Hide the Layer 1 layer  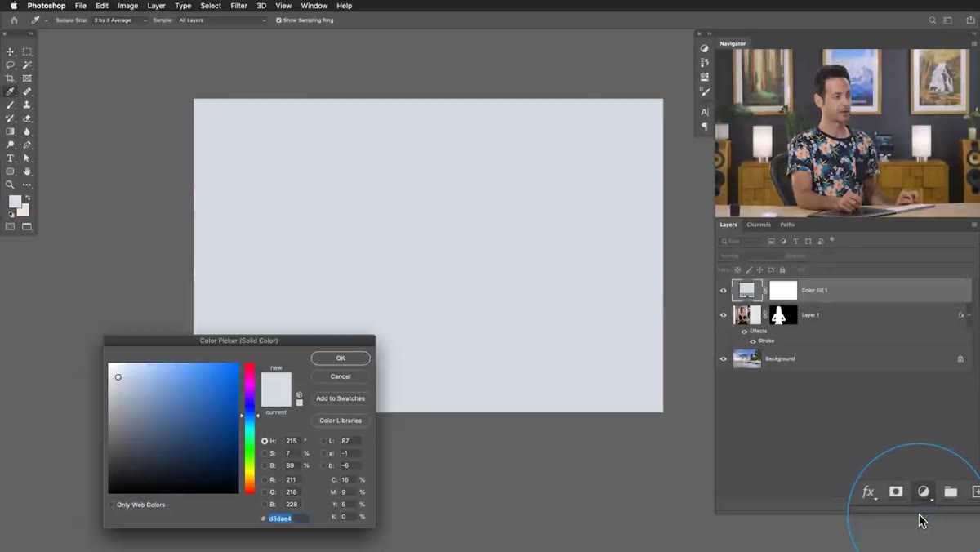click(x=723, y=314)
